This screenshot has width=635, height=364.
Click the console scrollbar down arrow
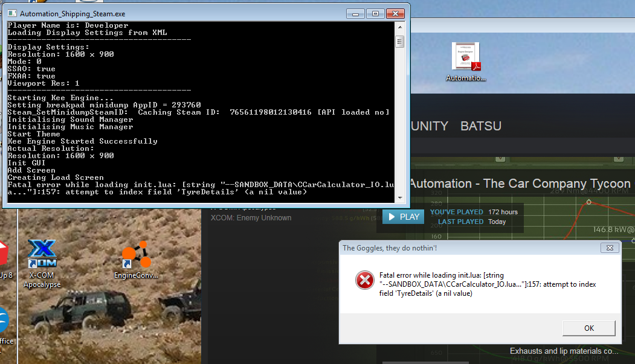coord(400,198)
